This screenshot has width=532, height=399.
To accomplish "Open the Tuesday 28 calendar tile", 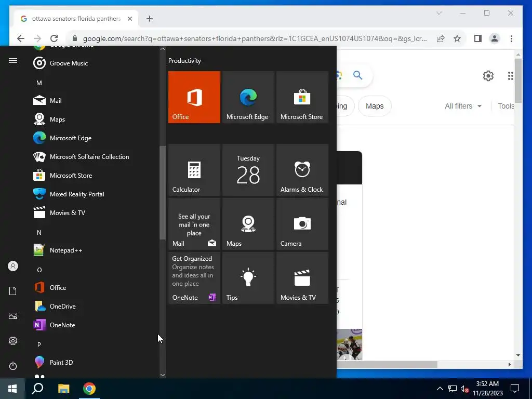I will click(x=248, y=170).
